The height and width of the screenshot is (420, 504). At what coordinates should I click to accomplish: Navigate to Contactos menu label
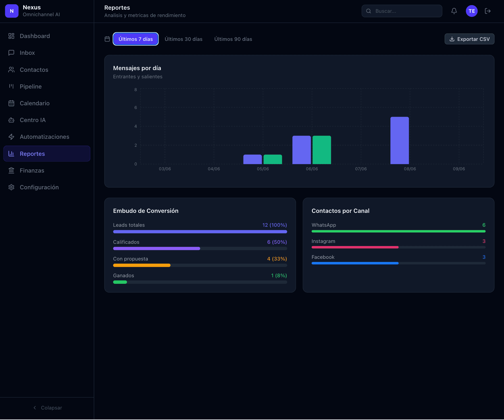(x=34, y=70)
